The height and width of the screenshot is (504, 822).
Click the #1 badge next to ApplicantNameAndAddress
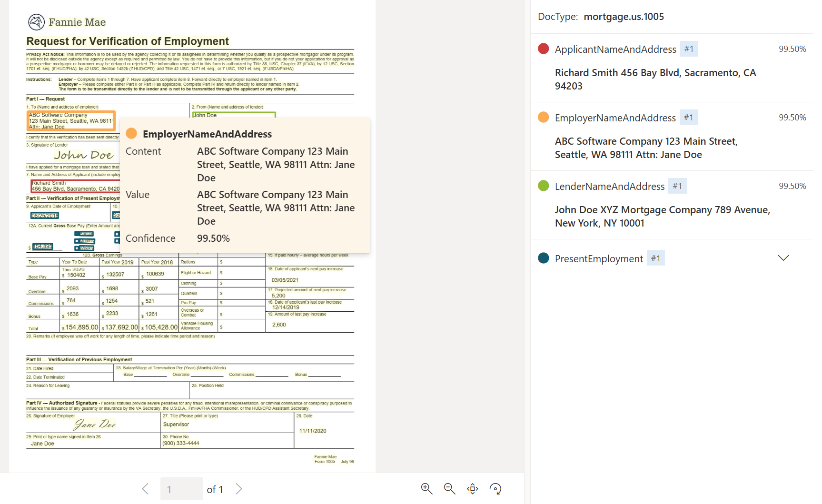(689, 49)
